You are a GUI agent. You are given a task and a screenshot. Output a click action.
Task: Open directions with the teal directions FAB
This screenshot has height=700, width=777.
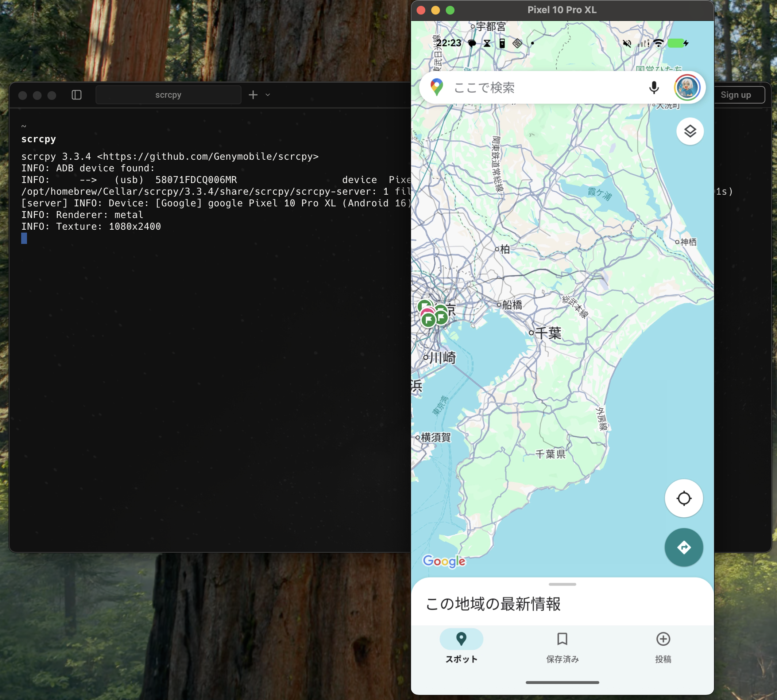[x=684, y=547]
